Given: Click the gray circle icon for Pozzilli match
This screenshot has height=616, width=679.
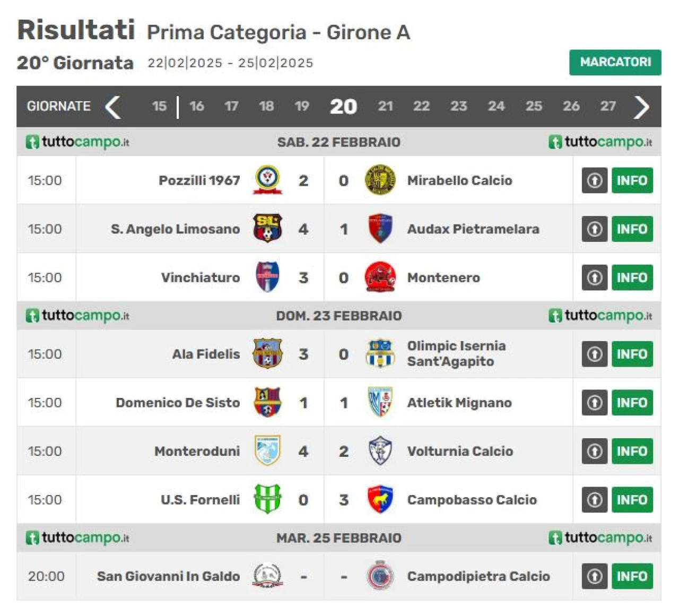Looking at the screenshot, I should click(594, 180).
